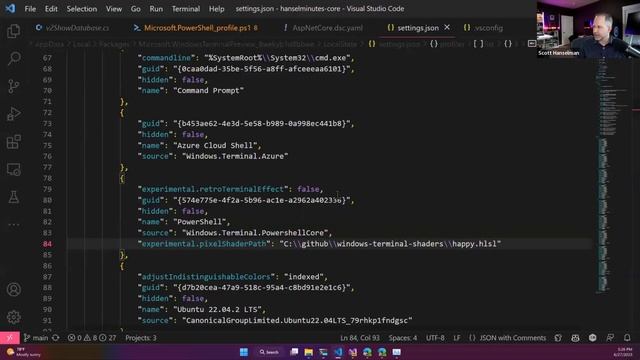Click the "Command Prompt" name value
The width and height of the screenshot is (640, 360).
209,91
